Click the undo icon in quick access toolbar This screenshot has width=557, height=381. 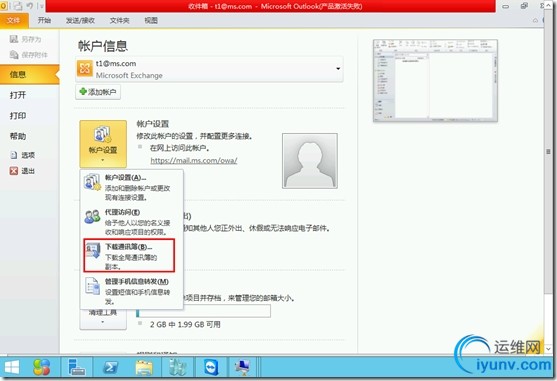coord(30,6)
